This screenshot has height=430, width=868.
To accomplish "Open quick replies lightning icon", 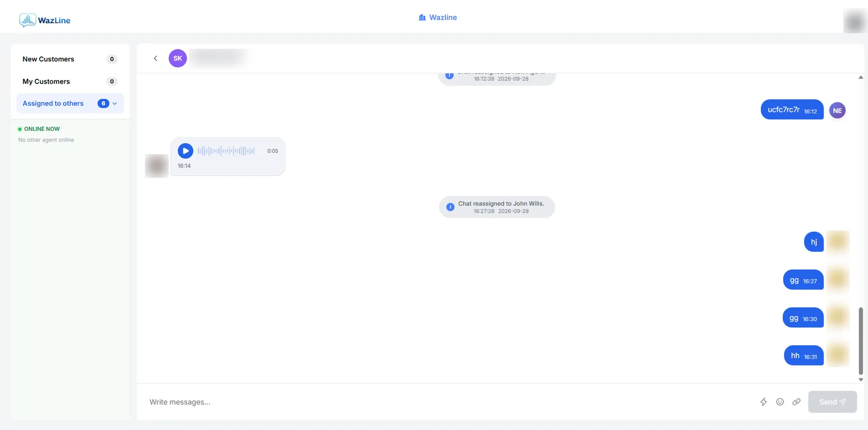I will tap(763, 402).
